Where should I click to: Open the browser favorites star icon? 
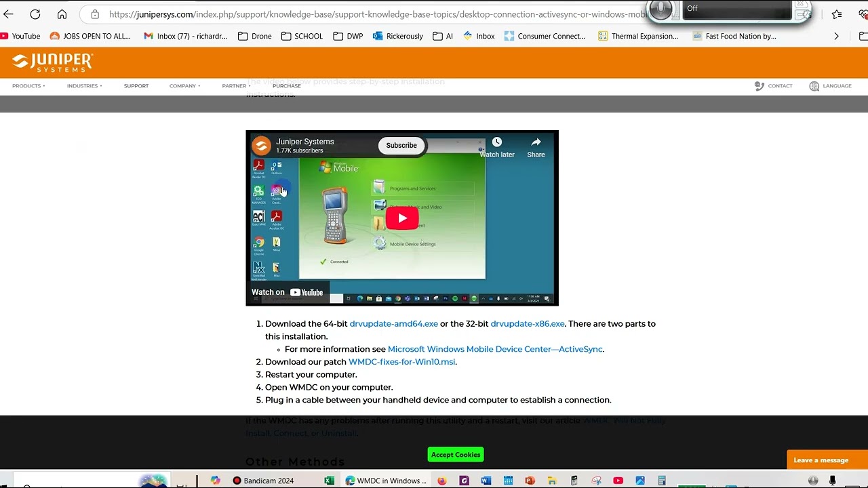tap(837, 14)
